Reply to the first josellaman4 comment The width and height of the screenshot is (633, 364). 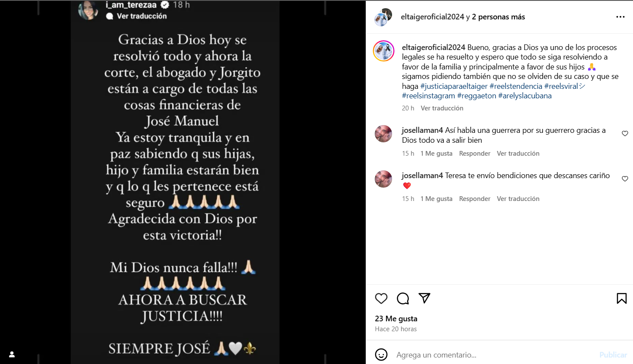(475, 154)
